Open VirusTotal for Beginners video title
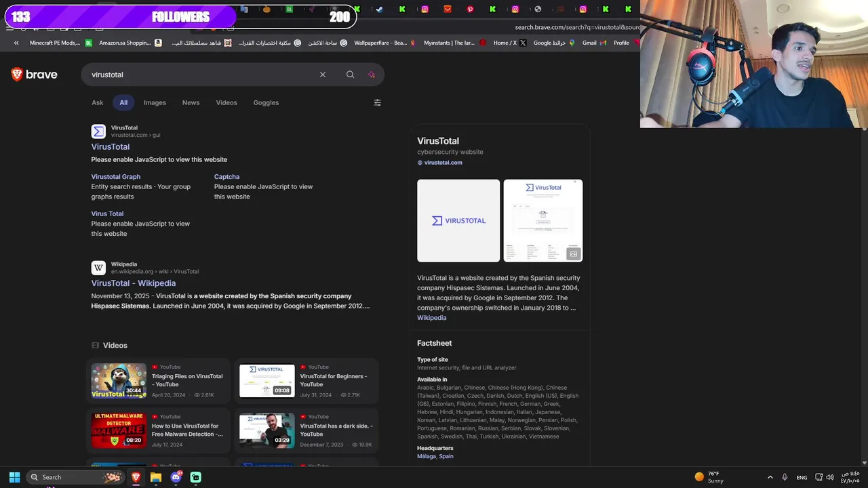The width and height of the screenshot is (868, 488). tap(334, 380)
